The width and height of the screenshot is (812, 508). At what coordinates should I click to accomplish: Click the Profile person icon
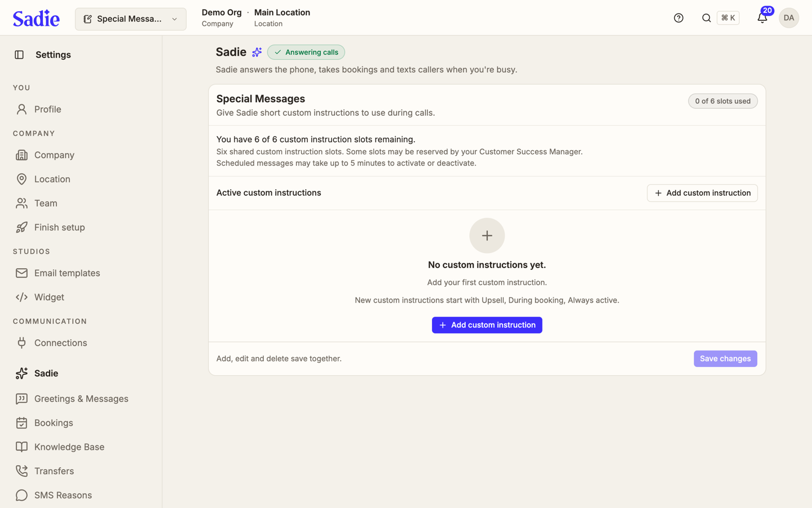coord(21,110)
